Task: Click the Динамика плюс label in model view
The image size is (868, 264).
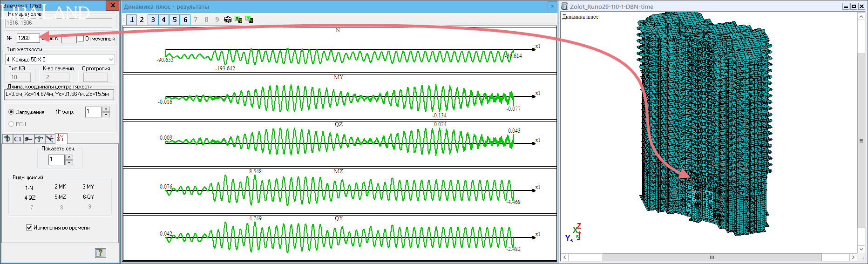Action: click(580, 17)
